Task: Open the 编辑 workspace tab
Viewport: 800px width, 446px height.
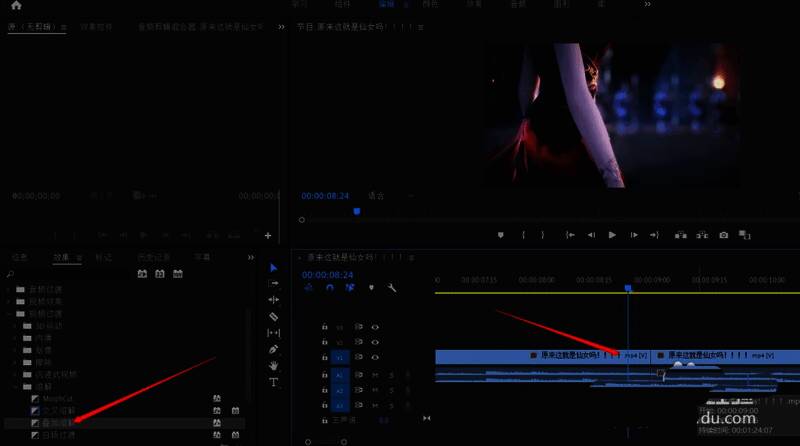Action: coord(386,5)
